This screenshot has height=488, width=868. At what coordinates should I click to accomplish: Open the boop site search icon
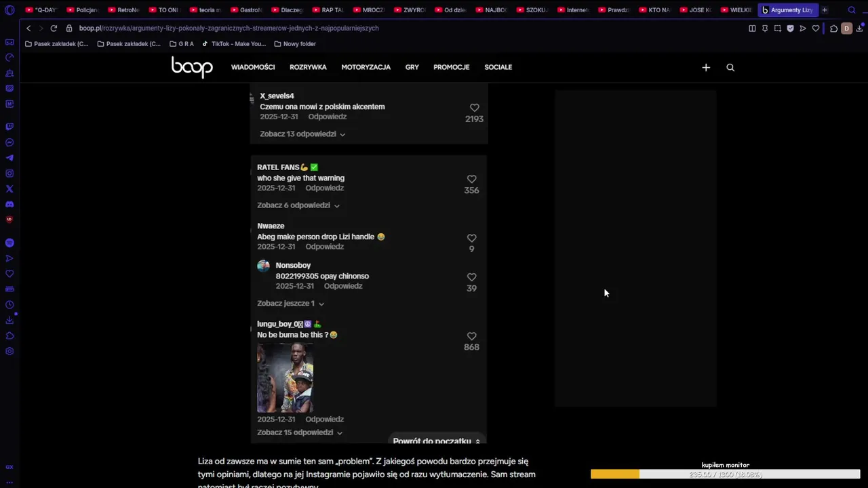(x=730, y=67)
